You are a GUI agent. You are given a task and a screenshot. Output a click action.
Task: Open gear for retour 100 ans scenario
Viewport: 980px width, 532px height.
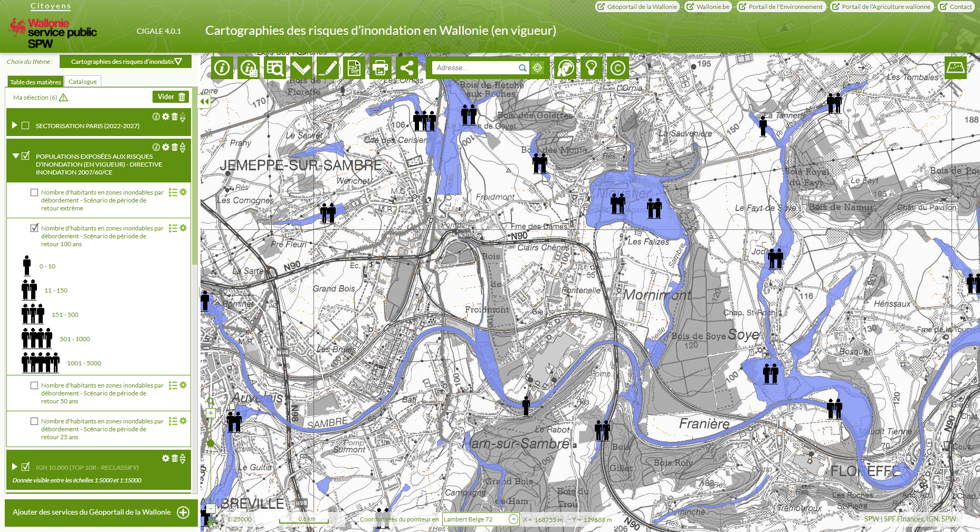click(183, 228)
